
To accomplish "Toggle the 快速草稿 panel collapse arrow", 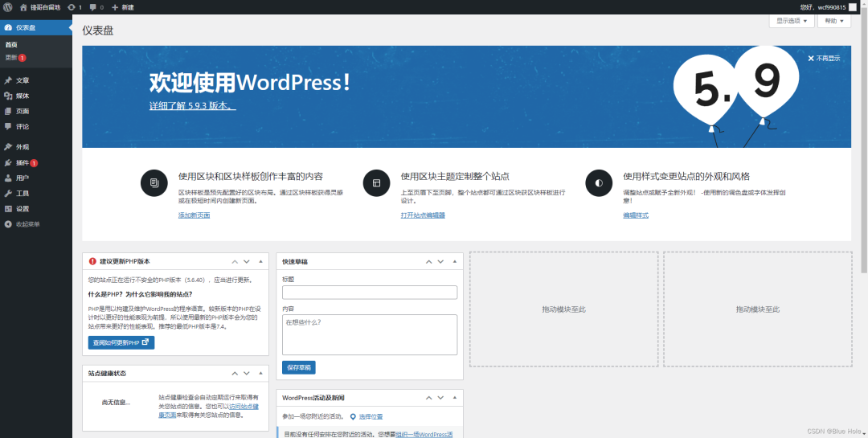I will pos(454,261).
